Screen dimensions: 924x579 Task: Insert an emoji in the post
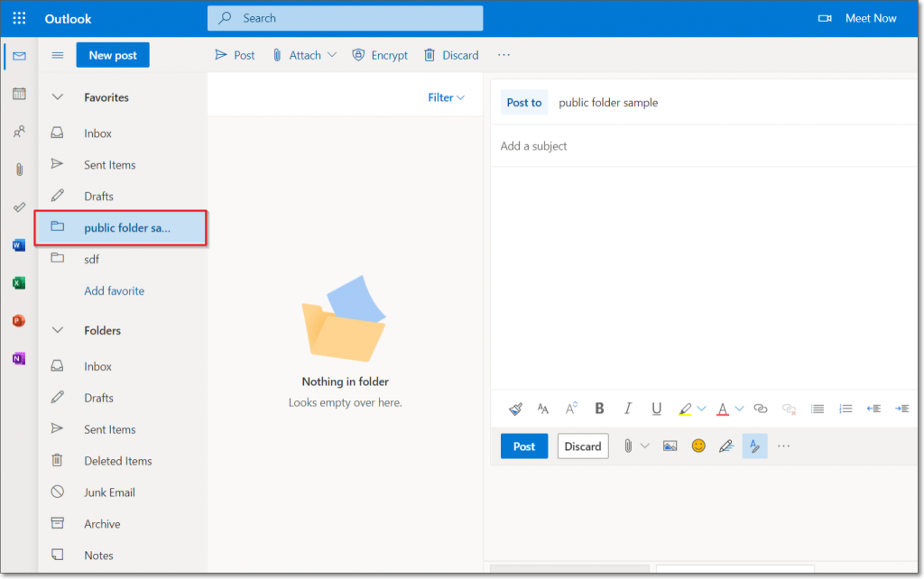click(698, 446)
